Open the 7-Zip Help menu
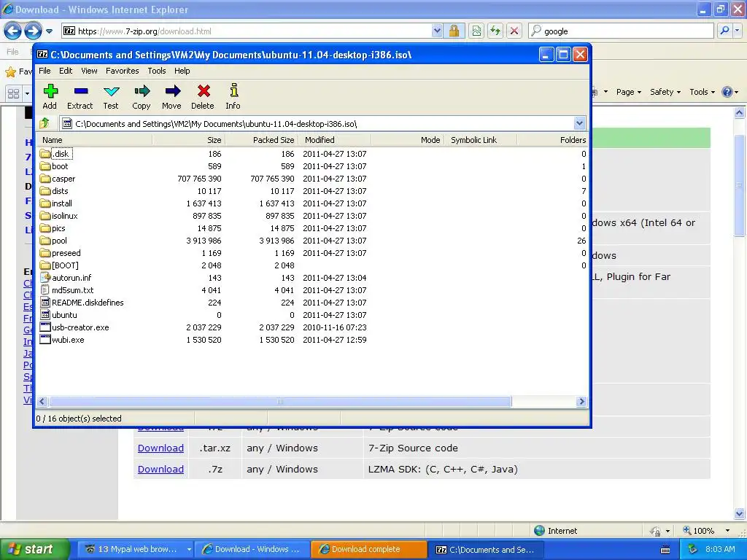Image resolution: width=747 pixels, height=560 pixels. 182,71
